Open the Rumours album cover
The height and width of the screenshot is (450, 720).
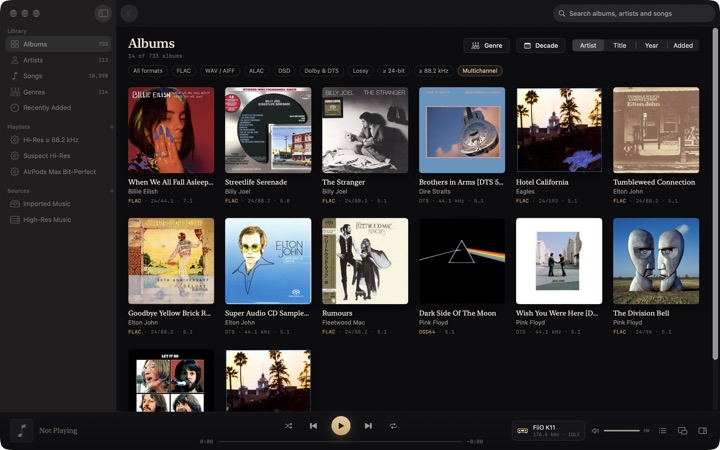[365, 261]
